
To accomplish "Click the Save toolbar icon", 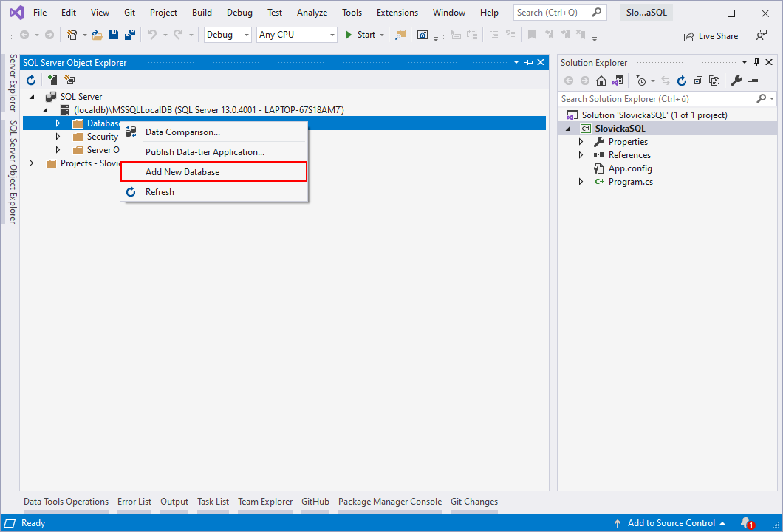I will click(x=114, y=35).
